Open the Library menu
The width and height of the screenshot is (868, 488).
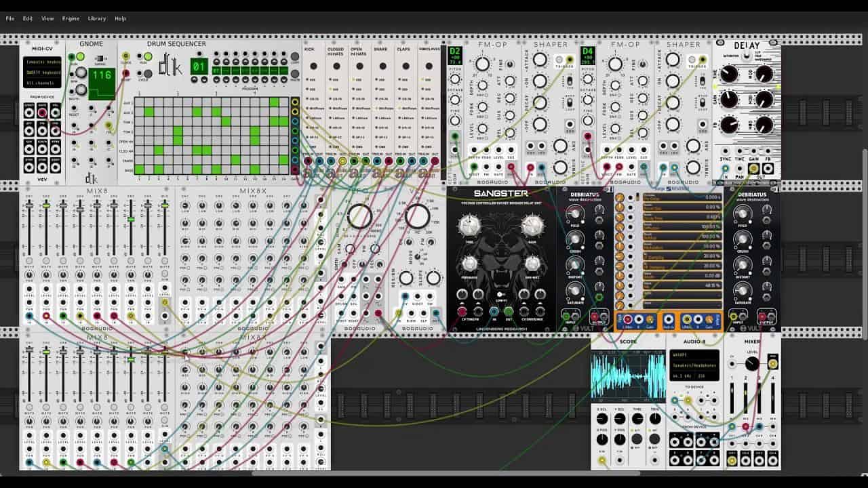pos(97,18)
